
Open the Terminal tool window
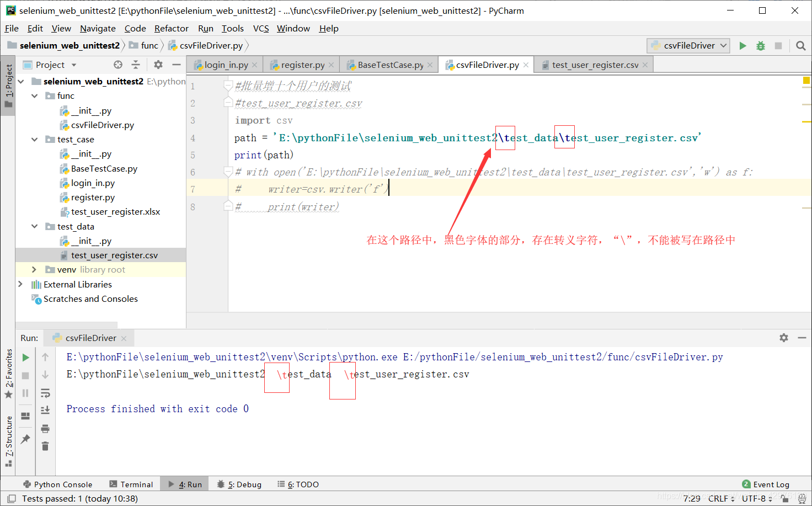pyautogui.click(x=131, y=484)
